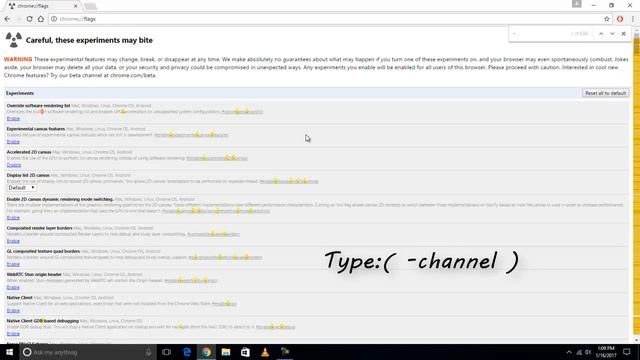Launch Microsoft Edge from the taskbar
The width and height of the screenshot is (640, 360).
[x=187, y=352]
